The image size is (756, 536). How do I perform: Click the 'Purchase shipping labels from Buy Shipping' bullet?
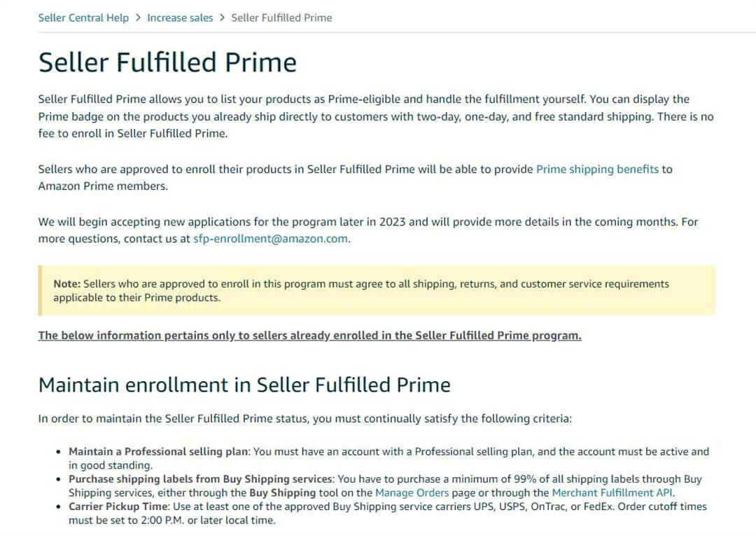(385, 486)
